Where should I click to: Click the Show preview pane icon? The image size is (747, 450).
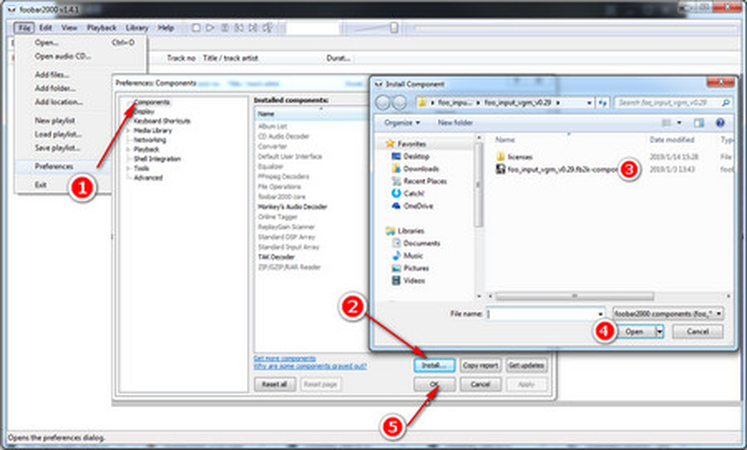[698, 123]
